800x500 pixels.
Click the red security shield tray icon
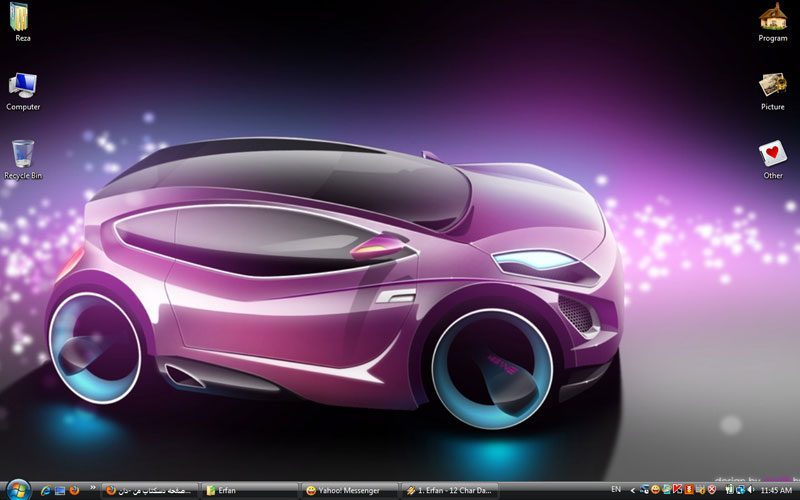point(711,490)
